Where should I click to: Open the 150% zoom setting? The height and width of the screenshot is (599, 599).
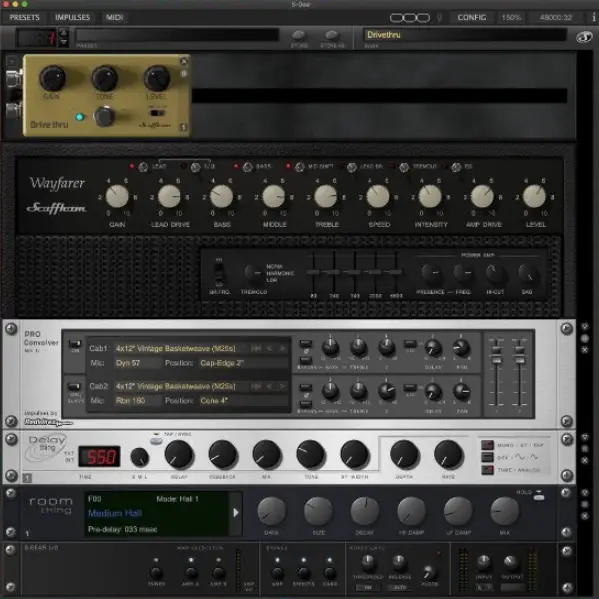511,17
